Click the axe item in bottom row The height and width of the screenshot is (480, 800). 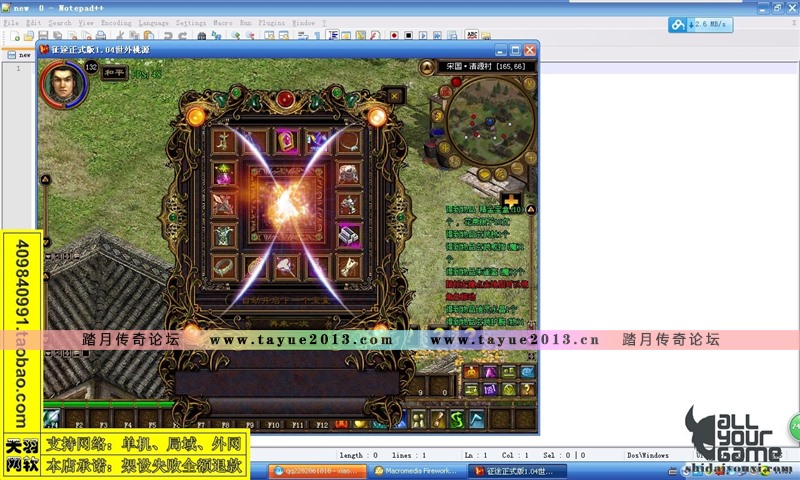pyautogui.click(x=286, y=266)
